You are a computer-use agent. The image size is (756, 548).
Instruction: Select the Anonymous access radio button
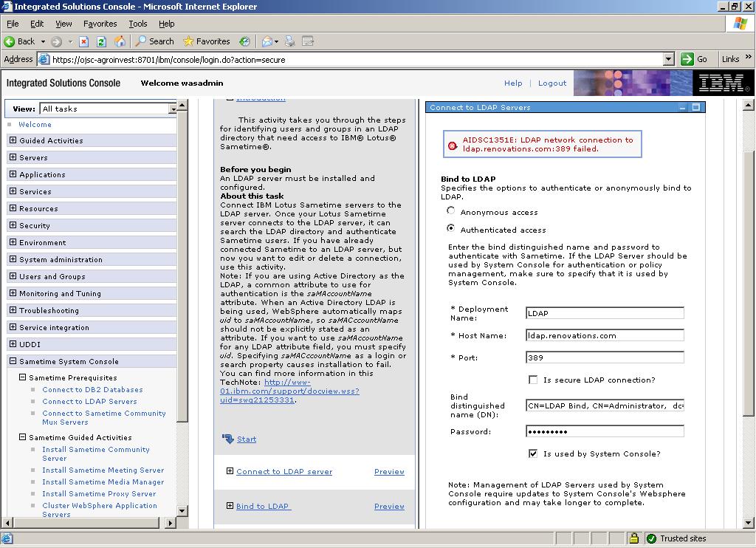[451, 210]
